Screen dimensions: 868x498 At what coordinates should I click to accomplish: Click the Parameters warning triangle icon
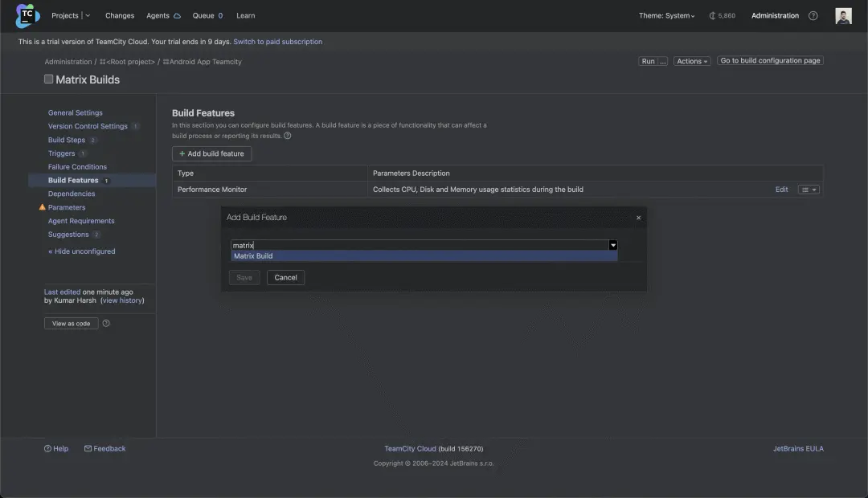[x=43, y=207]
